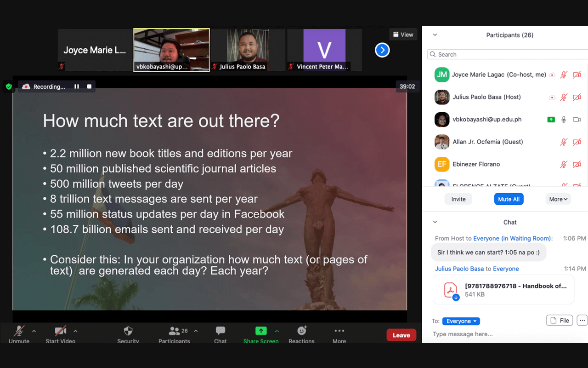
Task: Click the green Share Screen icon
Action: tap(261, 331)
